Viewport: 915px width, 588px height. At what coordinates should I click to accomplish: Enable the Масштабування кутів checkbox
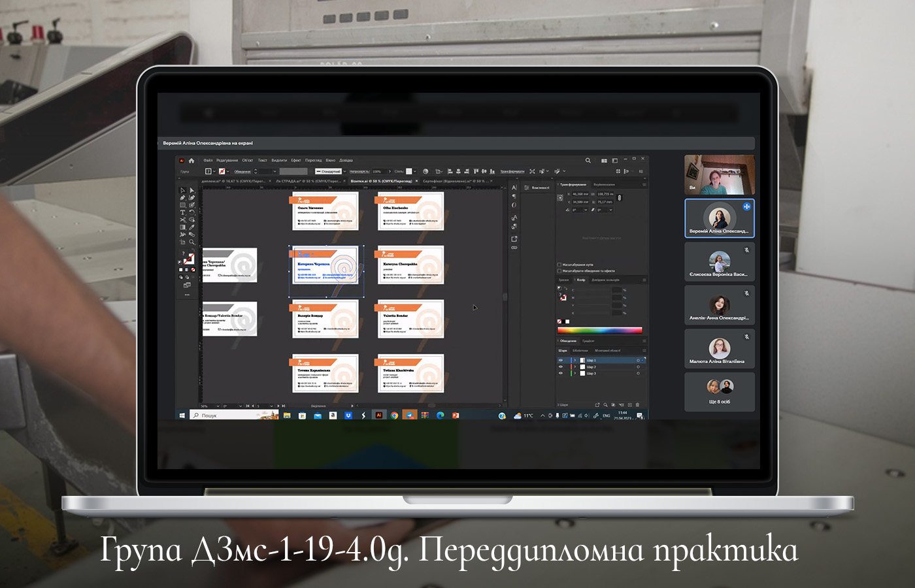pyautogui.click(x=559, y=265)
